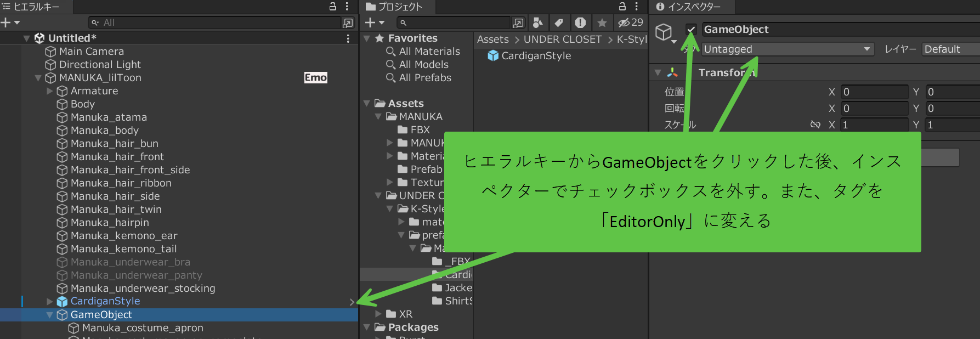Click the Packages folder icon
Viewport: 980px width, 339px height.
380,327
